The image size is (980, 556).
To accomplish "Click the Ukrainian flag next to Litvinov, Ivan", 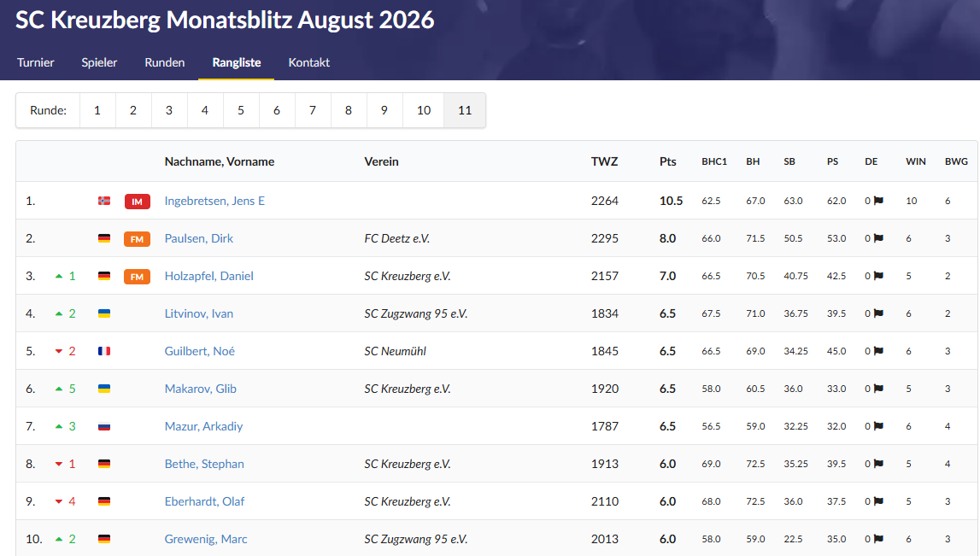I will pos(104,313).
